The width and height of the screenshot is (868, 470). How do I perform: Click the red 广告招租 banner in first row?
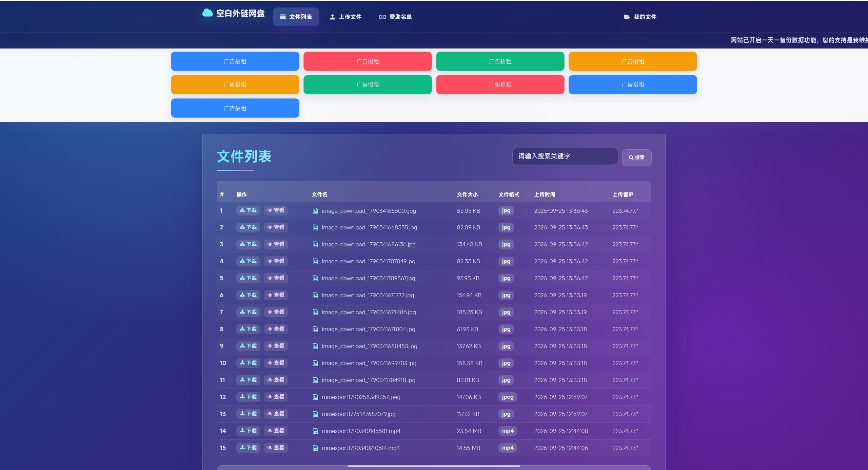coord(368,61)
